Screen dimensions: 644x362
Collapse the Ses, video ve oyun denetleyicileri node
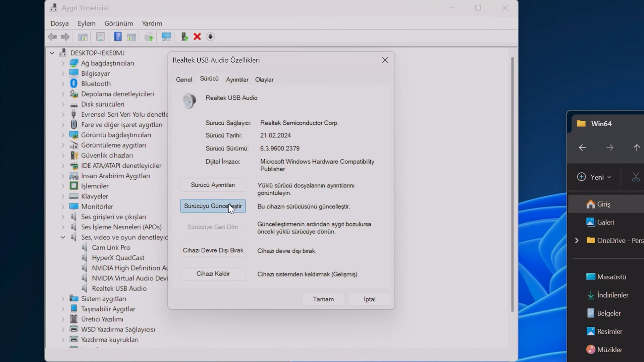[x=63, y=237]
